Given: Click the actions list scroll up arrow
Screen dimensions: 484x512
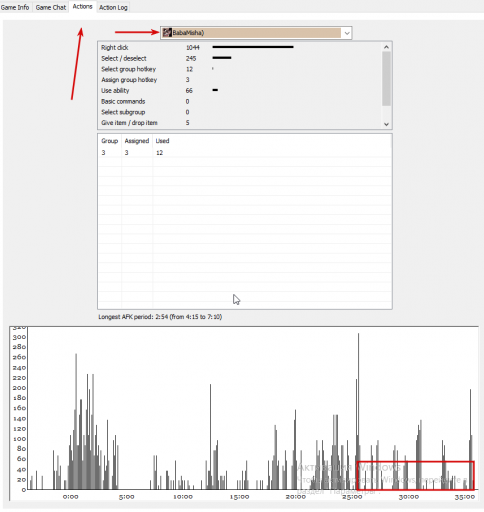Looking at the screenshot, I should (x=386, y=47).
